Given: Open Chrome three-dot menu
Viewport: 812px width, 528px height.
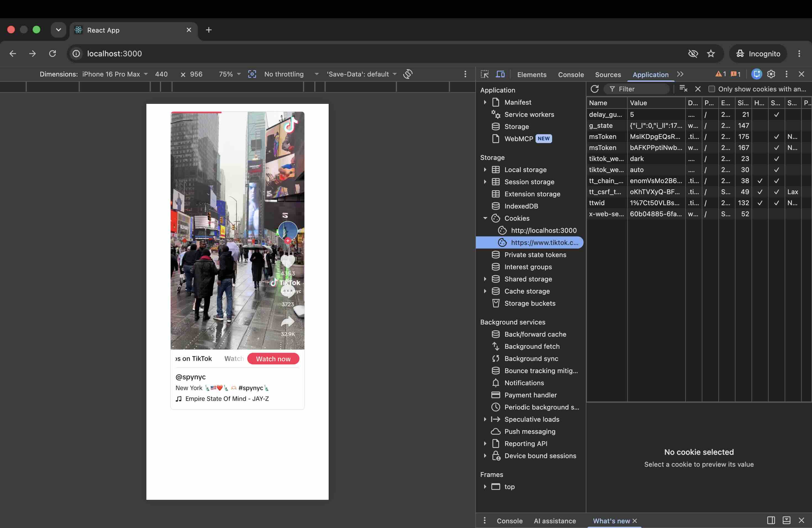Looking at the screenshot, I should pos(799,54).
